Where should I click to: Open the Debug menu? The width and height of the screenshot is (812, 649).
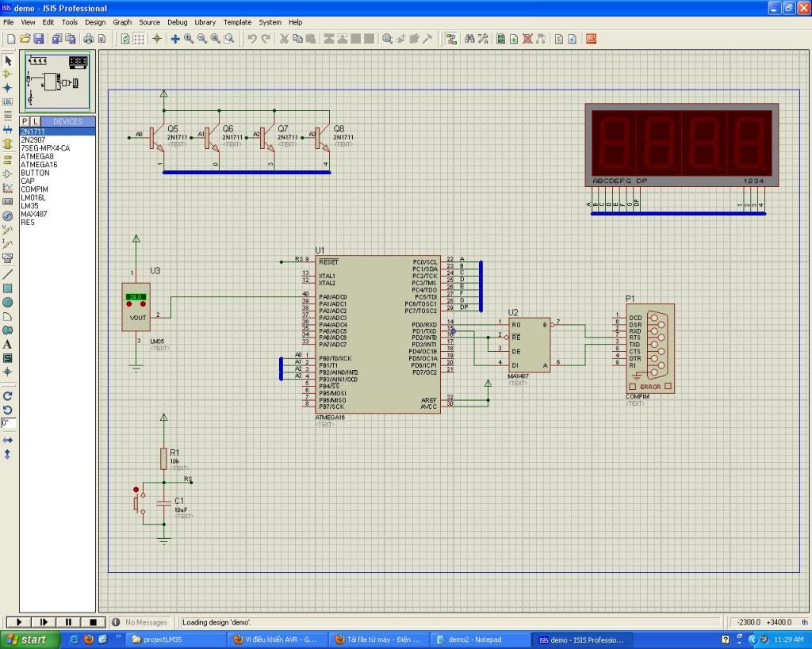[177, 22]
